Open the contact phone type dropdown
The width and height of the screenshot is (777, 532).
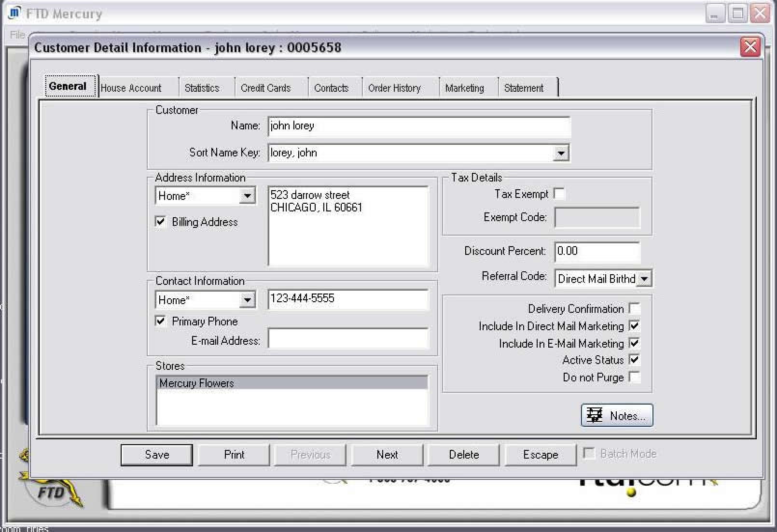tap(248, 299)
